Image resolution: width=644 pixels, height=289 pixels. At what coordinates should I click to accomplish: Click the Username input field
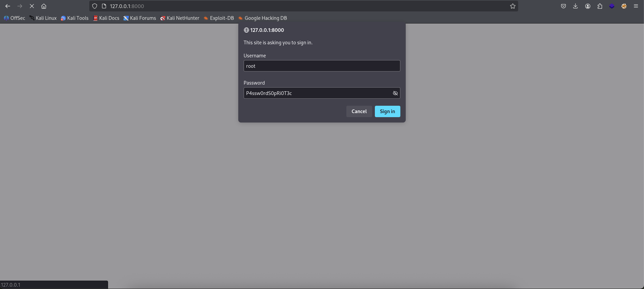(322, 66)
